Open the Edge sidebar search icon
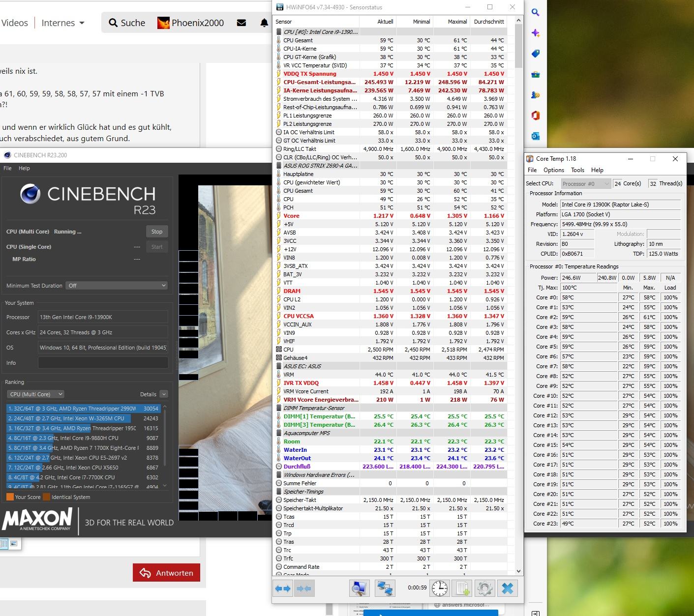The height and width of the screenshot is (616, 694). (536, 13)
